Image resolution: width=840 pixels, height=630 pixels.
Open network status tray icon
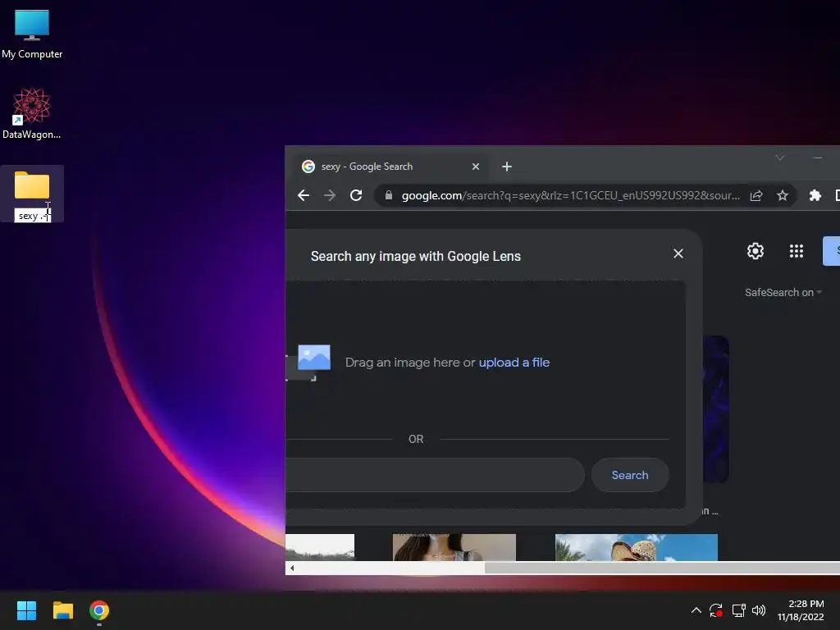point(739,610)
